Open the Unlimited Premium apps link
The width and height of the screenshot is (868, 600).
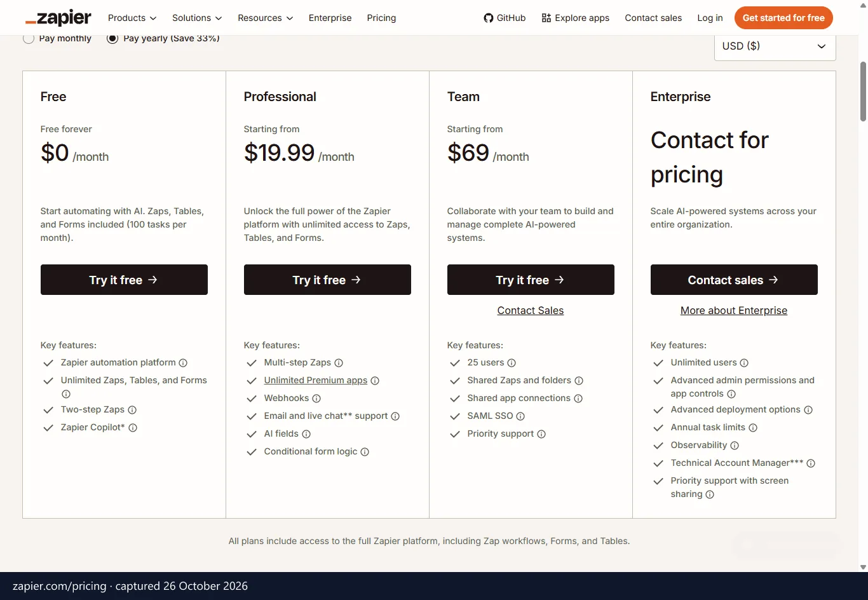(316, 380)
